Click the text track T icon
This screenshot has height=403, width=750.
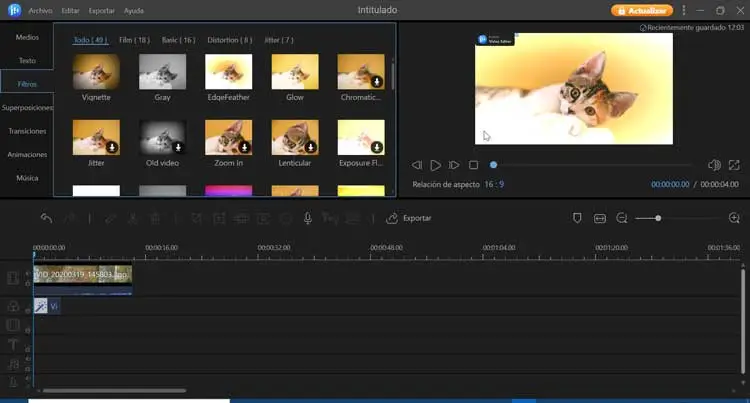point(13,344)
